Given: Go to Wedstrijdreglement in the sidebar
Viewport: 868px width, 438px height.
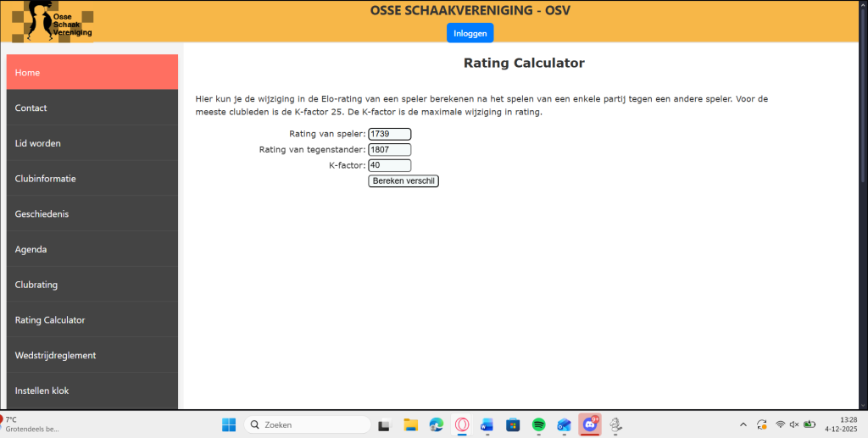Looking at the screenshot, I should pos(92,355).
